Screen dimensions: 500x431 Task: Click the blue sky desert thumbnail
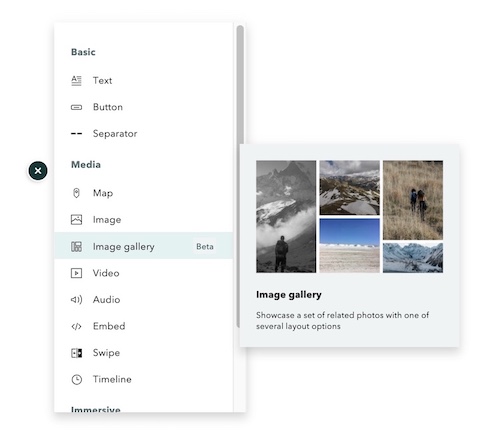tap(349, 245)
